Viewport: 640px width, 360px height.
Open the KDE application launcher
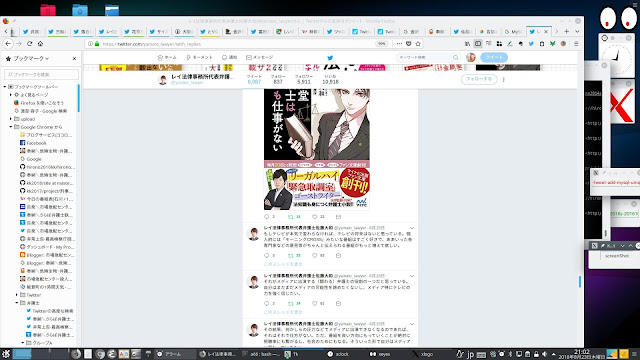coord(6,354)
